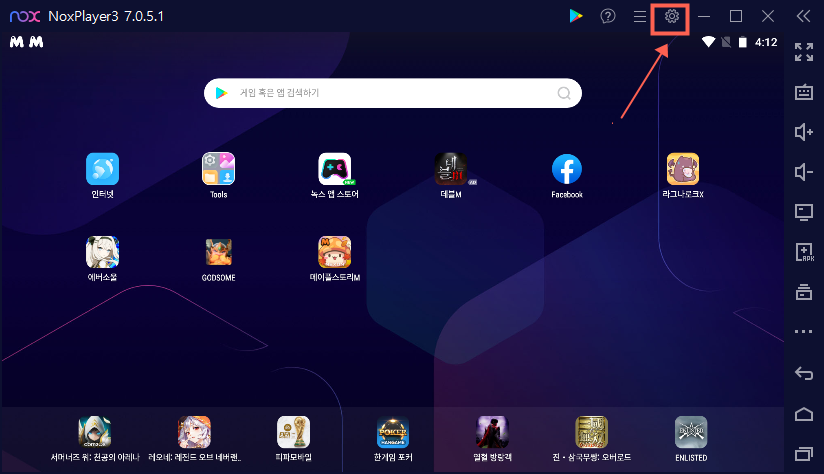Click the Android back button
The width and height of the screenshot is (824, 474).
[804, 373]
